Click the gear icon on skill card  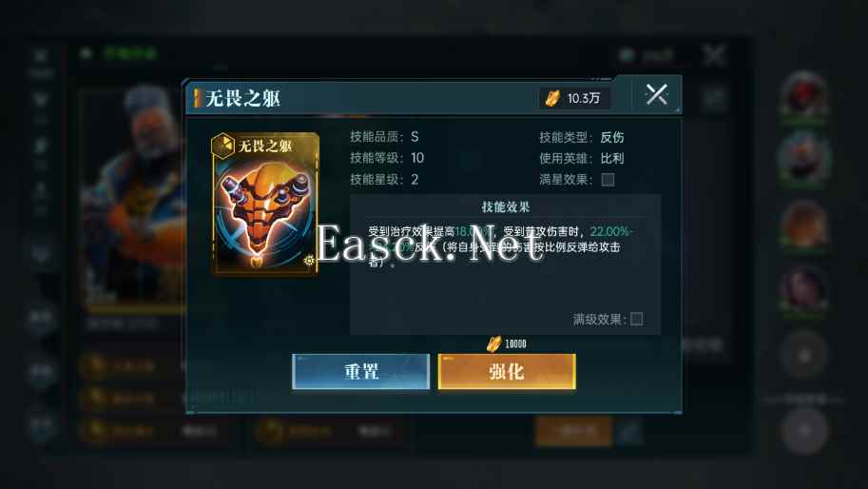click(x=309, y=260)
